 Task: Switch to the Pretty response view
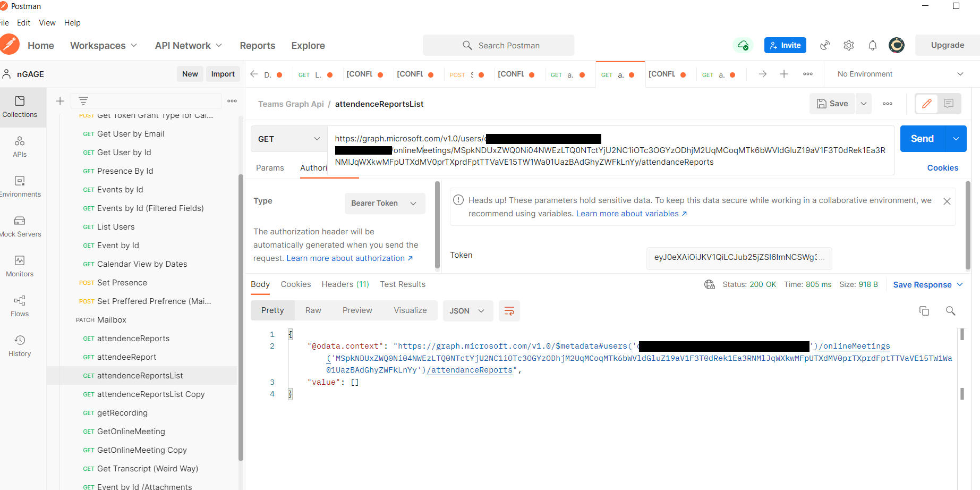pyautogui.click(x=272, y=310)
